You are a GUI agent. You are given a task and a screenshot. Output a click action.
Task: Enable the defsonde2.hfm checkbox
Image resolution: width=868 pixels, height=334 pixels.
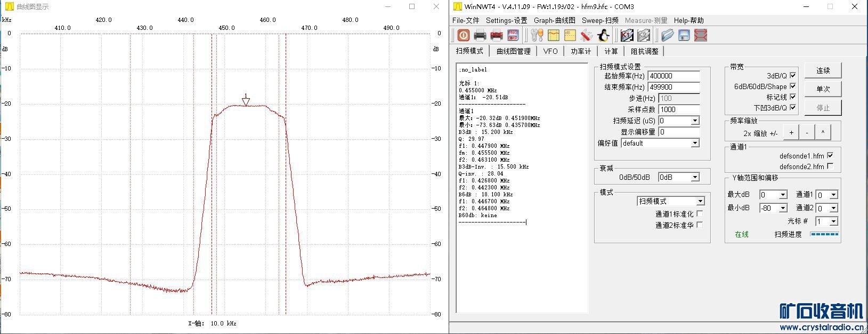click(830, 166)
